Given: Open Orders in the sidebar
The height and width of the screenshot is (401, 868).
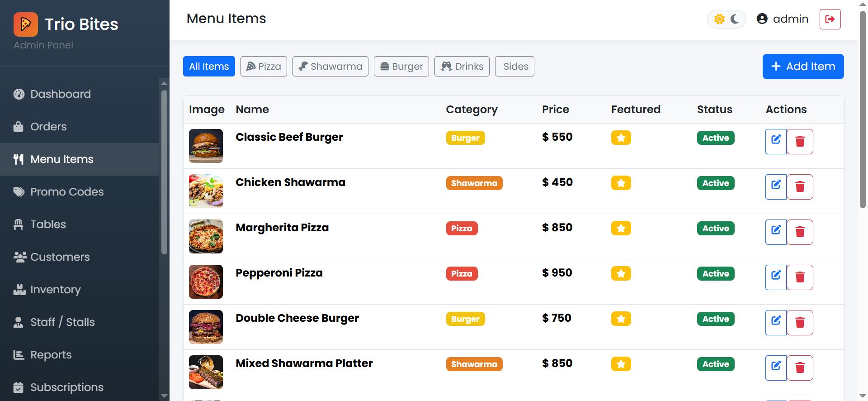Looking at the screenshot, I should 48,127.
